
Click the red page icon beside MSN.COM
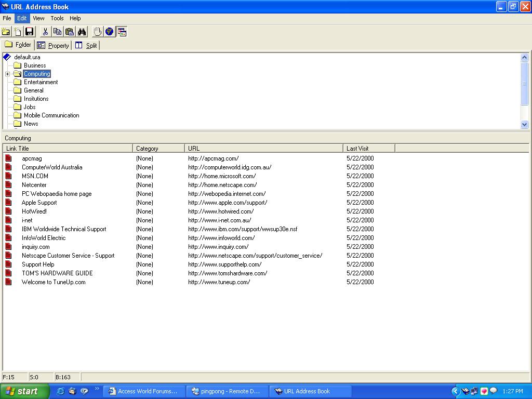tap(8, 176)
